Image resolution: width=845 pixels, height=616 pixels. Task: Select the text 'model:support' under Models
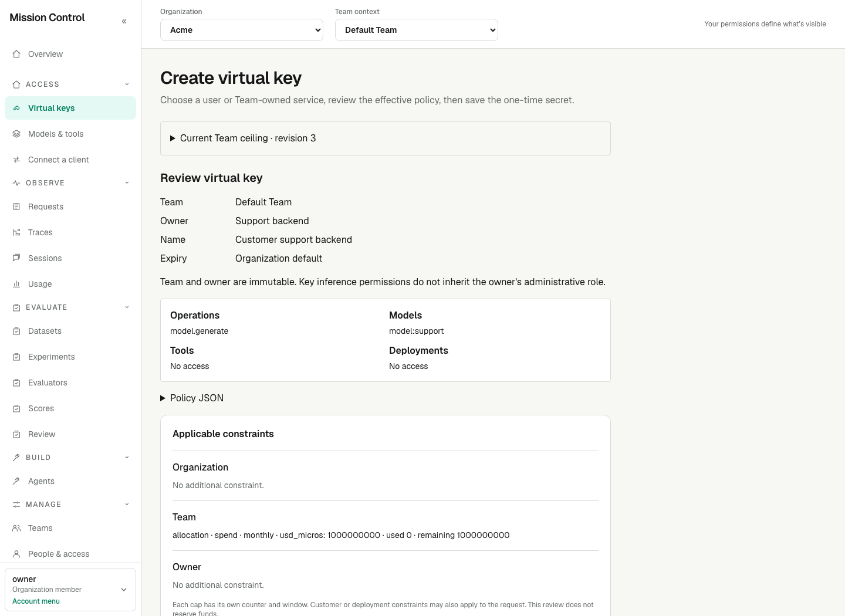(416, 331)
